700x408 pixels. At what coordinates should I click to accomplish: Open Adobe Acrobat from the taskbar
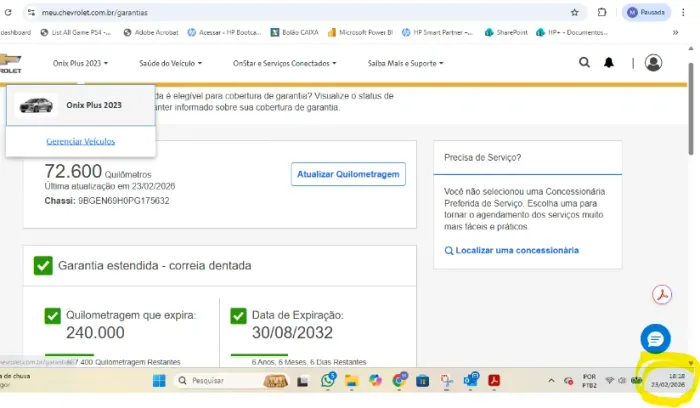coord(494,381)
